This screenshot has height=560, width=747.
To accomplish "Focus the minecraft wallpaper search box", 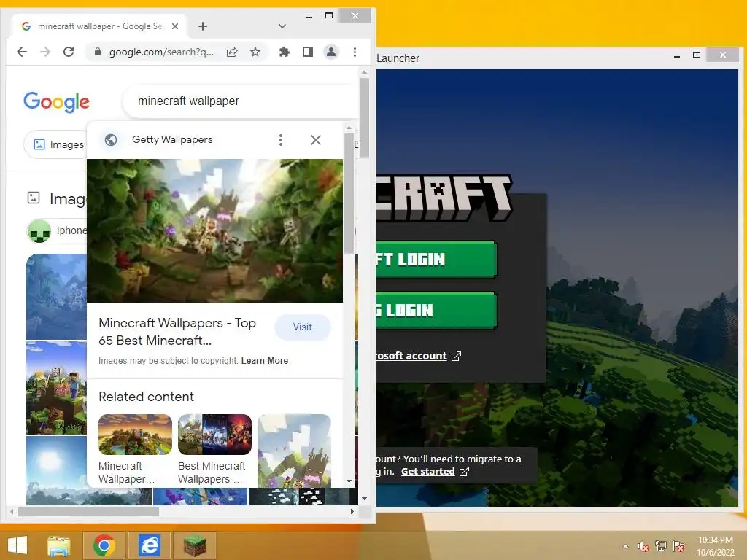I will 241,101.
